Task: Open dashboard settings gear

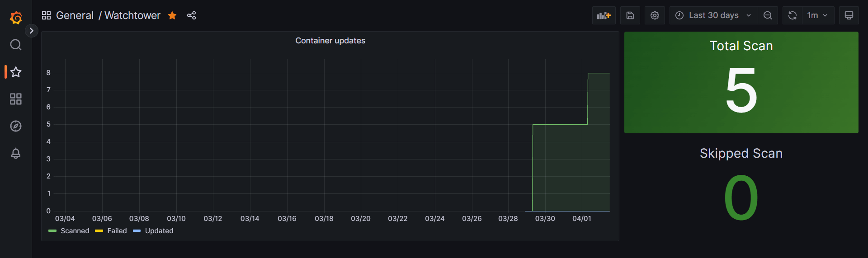Action: coord(654,15)
